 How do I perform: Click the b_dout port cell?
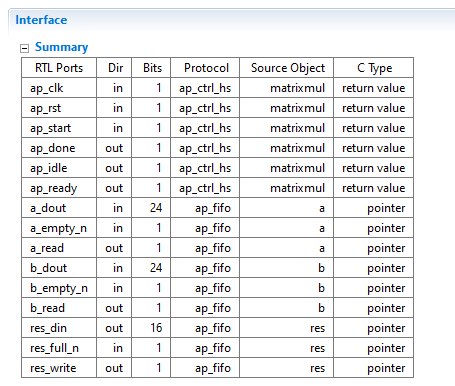59,268
